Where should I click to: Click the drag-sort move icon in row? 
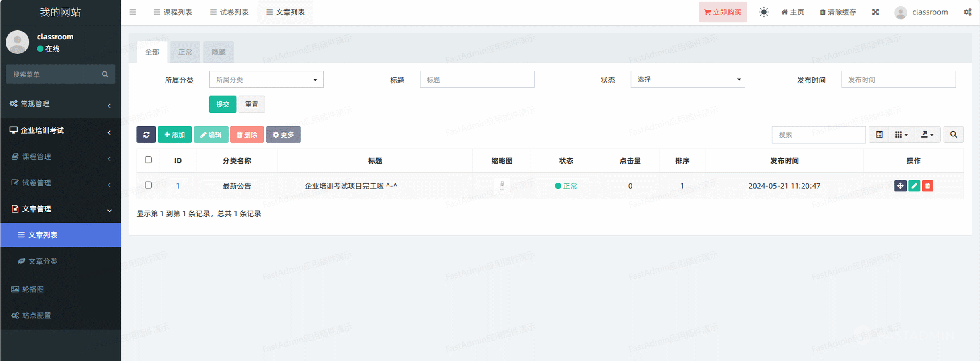coord(900,186)
